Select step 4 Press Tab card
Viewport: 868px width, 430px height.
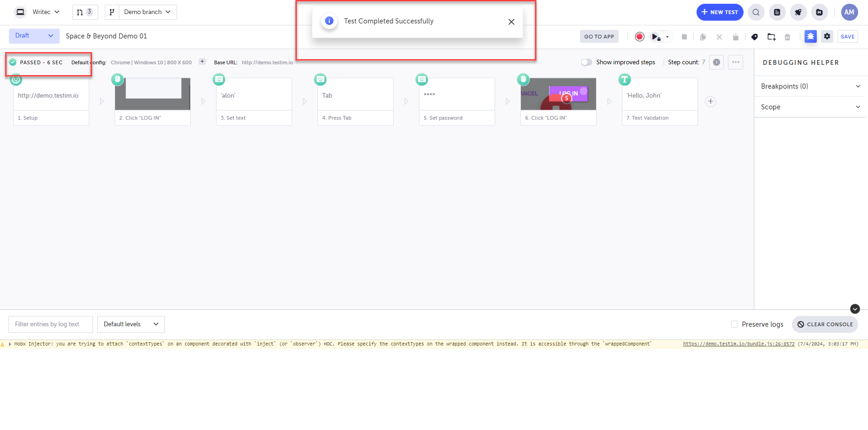pos(356,101)
